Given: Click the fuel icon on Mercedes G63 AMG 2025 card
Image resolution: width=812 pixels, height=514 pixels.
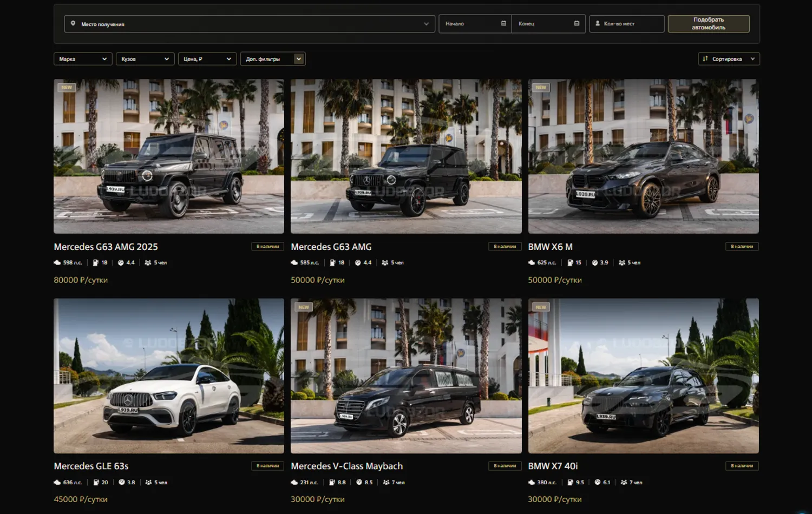Looking at the screenshot, I should pos(96,263).
